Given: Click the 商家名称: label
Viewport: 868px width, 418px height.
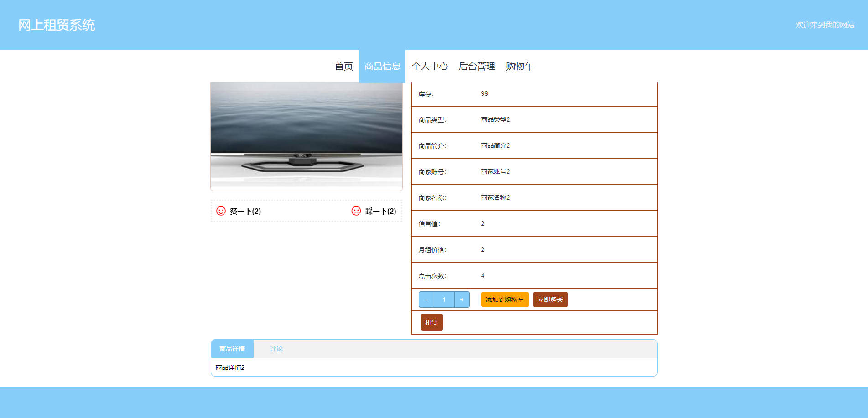Looking at the screenshot, I should tap(432, 198).
